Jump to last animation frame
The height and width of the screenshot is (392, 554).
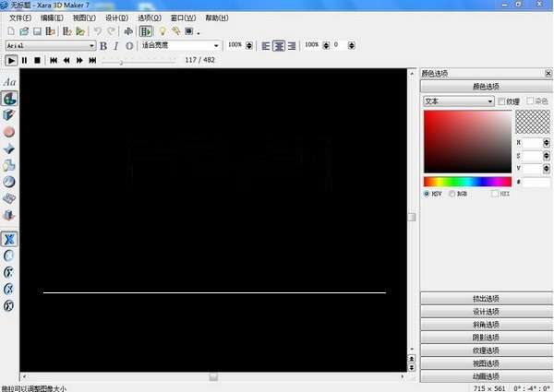click(92, 60)
